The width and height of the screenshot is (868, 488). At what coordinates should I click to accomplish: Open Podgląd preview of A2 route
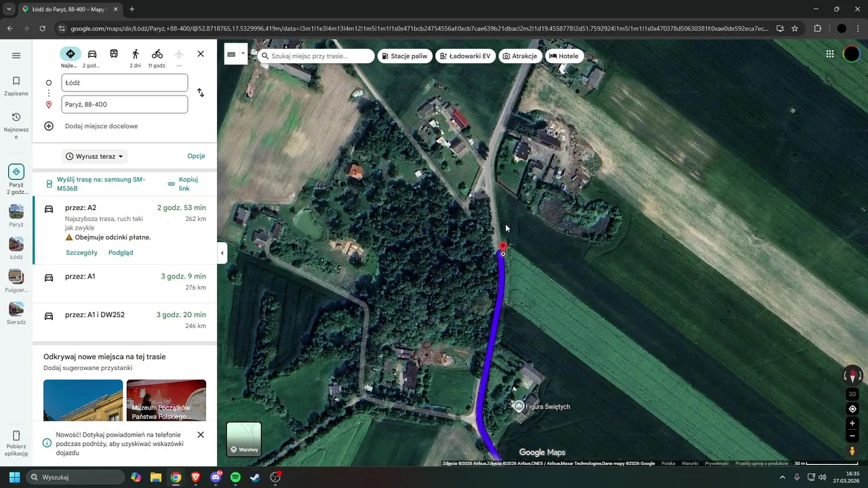[121, 253]
